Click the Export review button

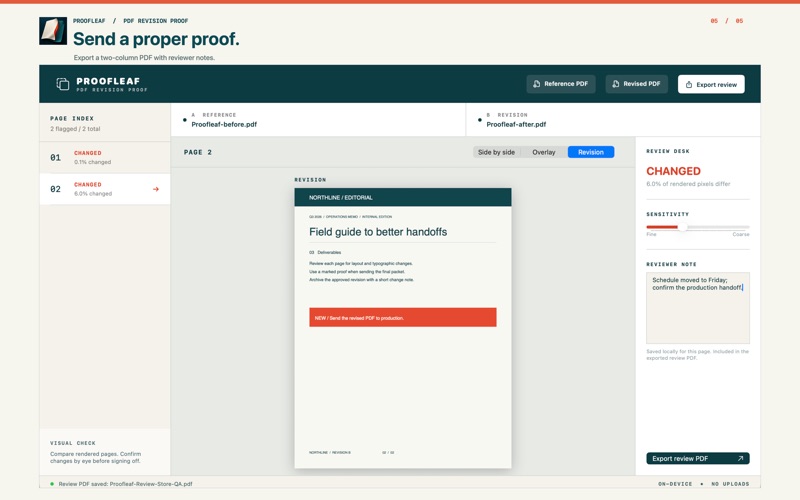(x=711, y=84)
